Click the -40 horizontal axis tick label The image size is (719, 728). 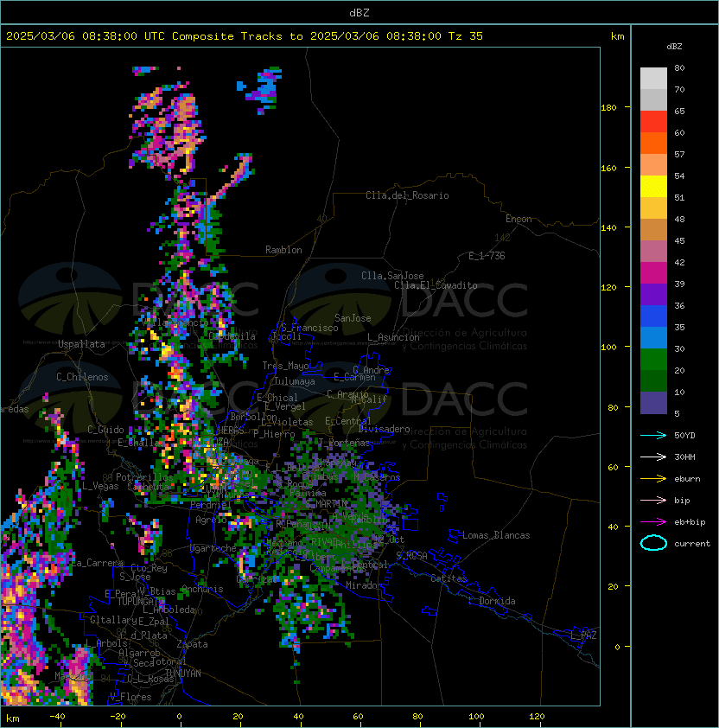(x=58, y=717)
